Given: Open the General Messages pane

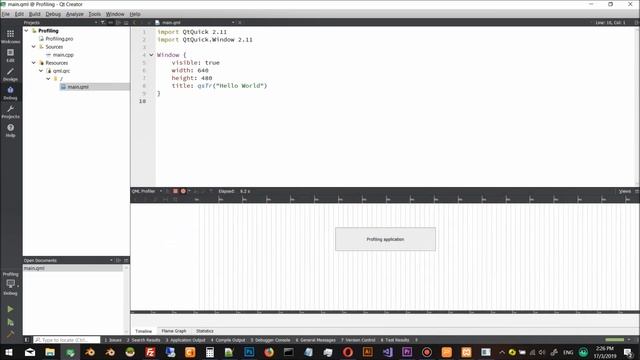Looking at the screenshot, I should coord(316,340).
